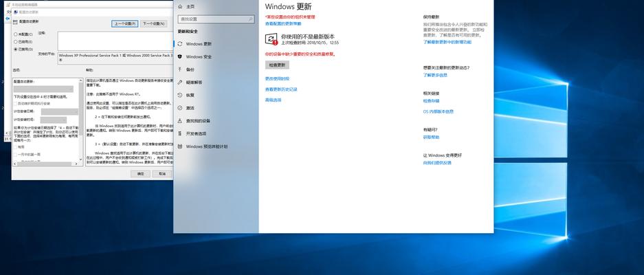Click the search magnifier icon in Settings
Screen dimensions: 644x275
pos(251,19)
